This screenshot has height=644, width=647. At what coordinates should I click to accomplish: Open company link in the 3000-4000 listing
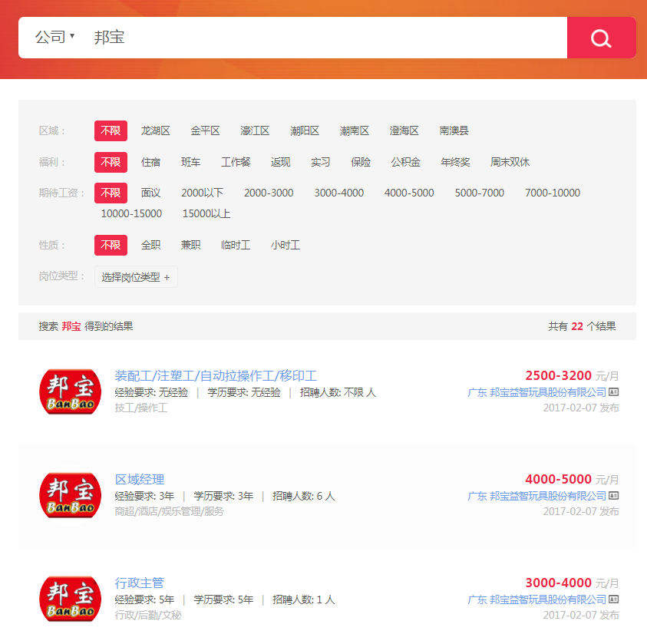[536, 599]
